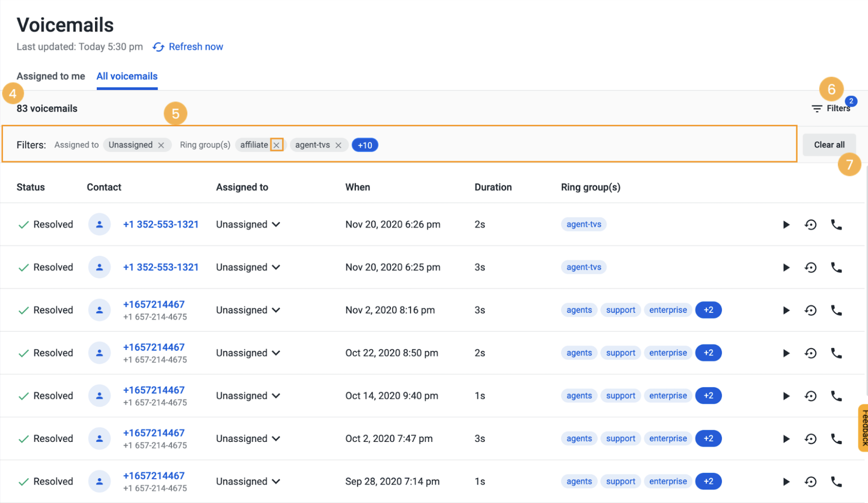Click agents tag in Nov 2 row
This screenshot has width=868, height=503.
579,310
